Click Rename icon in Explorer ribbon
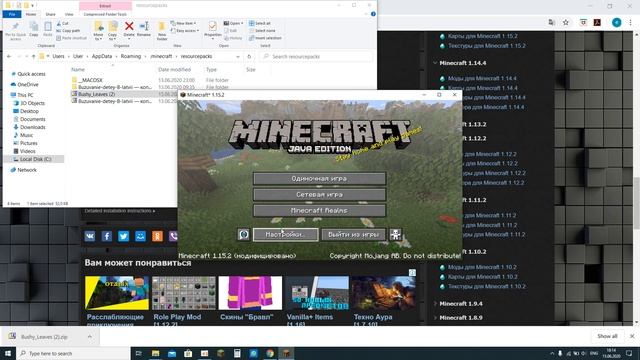Viewport: 640px width, 360px height. 144,30
